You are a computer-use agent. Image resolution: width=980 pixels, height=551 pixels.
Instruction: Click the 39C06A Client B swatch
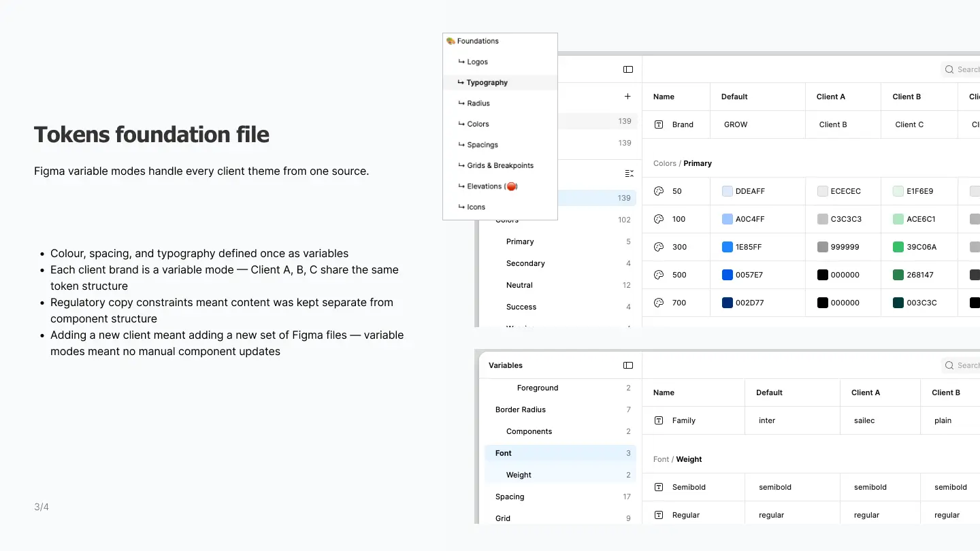(x=898, y=247)
